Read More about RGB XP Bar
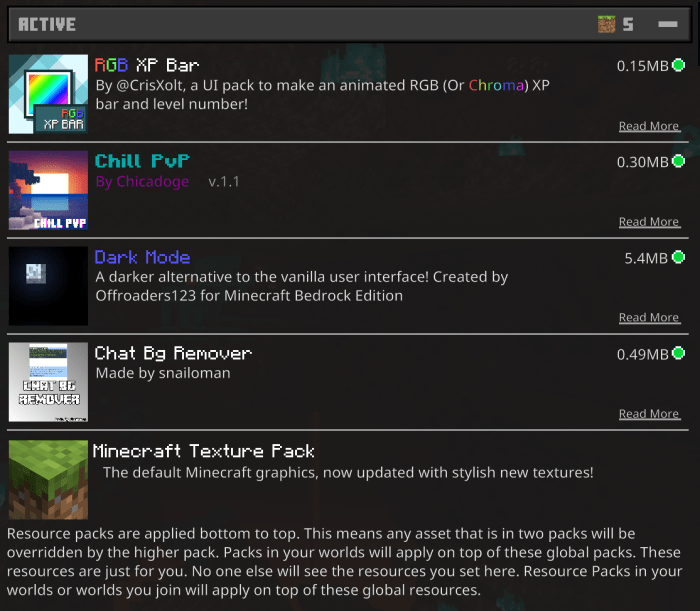The image size is (700, 611). click(x=649, y=126)
